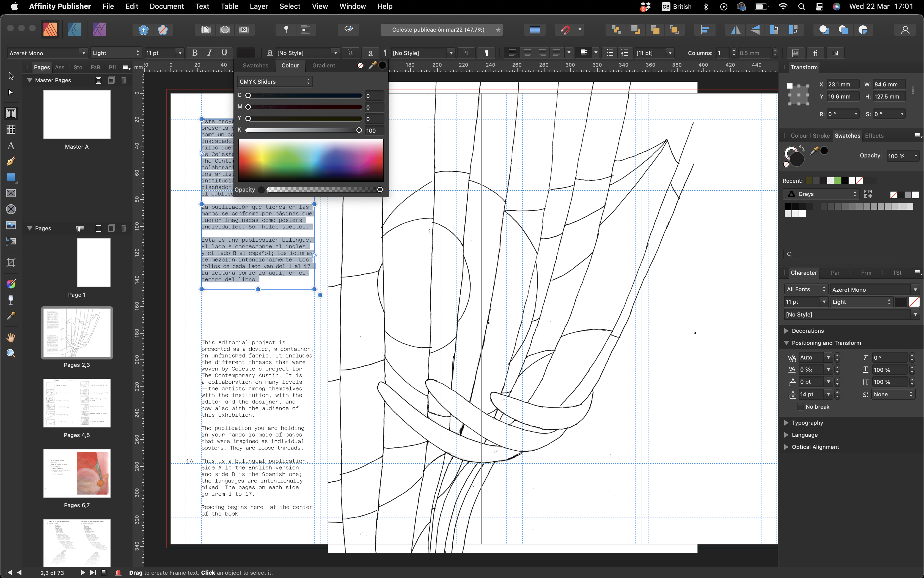Toggle align text centre
This screenshot has width=924, height=578.
coord(527,53)
